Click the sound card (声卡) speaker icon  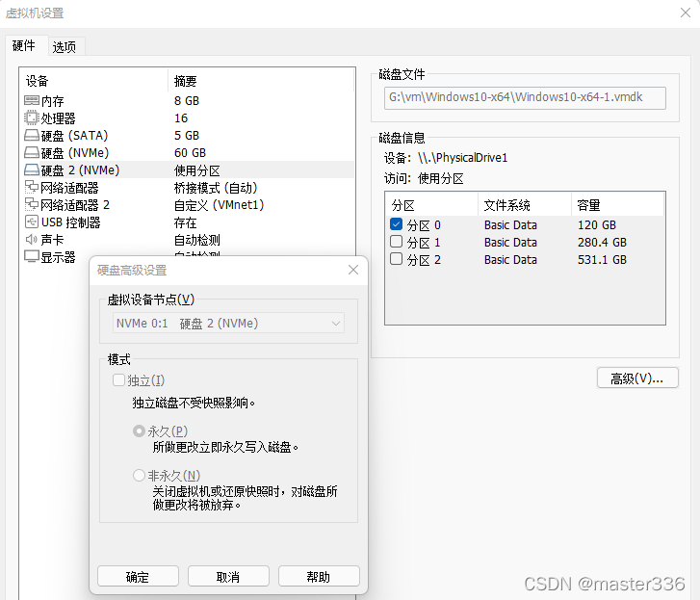[x=31, y=240]
